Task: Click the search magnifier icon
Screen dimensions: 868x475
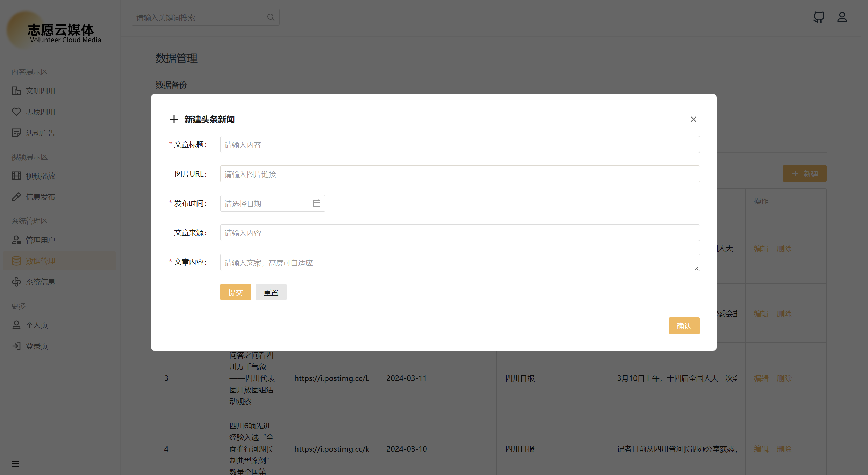Action: click(x=271, y=17)
